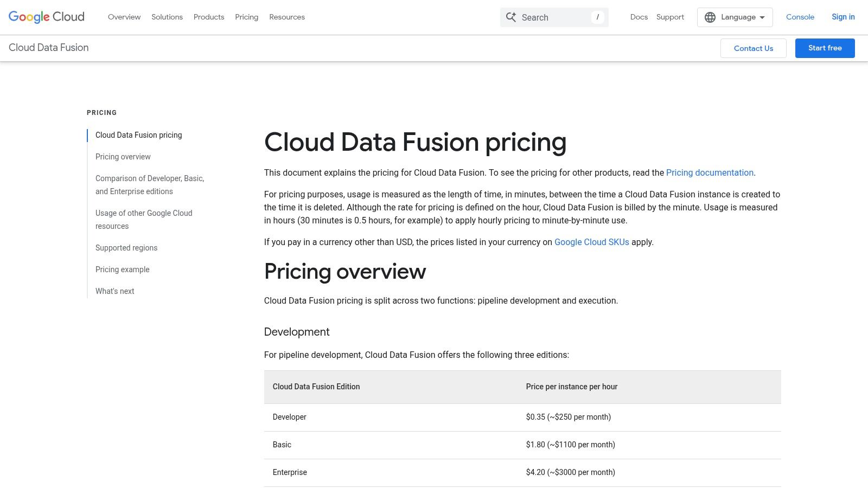Select Pricing in the top navigation
The height and width of the screenshot is (488, 868).
(246, 17)
